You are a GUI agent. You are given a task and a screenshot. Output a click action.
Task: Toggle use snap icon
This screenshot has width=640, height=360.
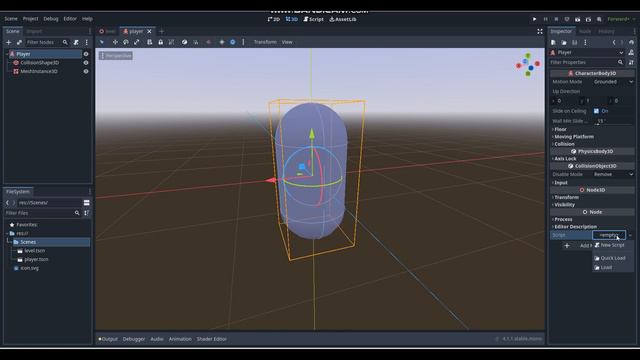pos(196,42)
